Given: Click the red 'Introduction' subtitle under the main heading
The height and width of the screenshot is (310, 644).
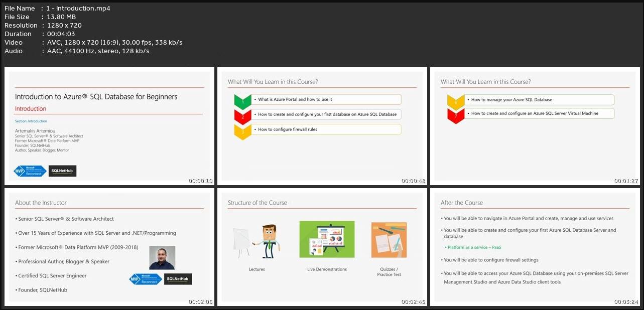Looking at the screenshot, I should coord(31,109).
